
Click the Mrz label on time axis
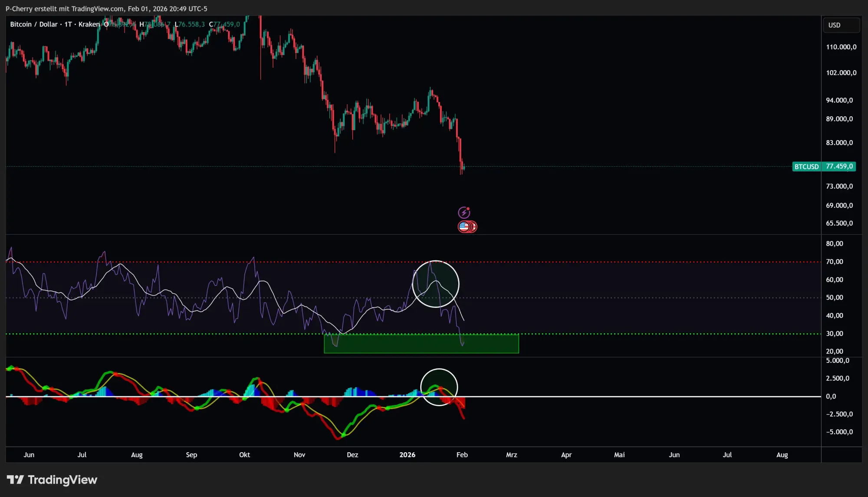tap(511, 455)
